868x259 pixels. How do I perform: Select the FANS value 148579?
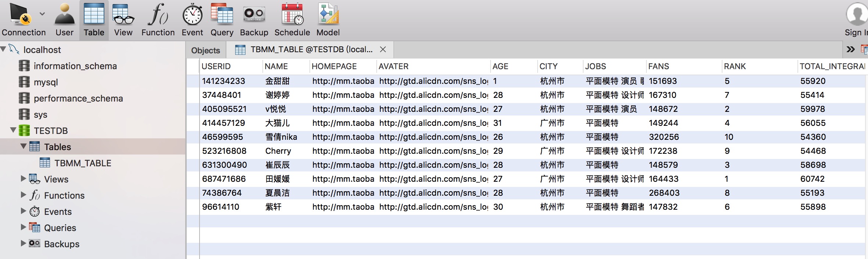coord(684,165)
